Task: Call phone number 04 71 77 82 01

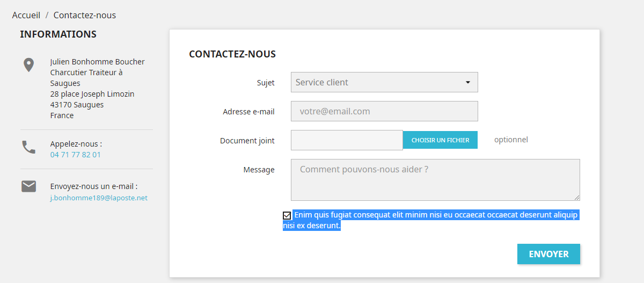Action: (x=76, y=155)
